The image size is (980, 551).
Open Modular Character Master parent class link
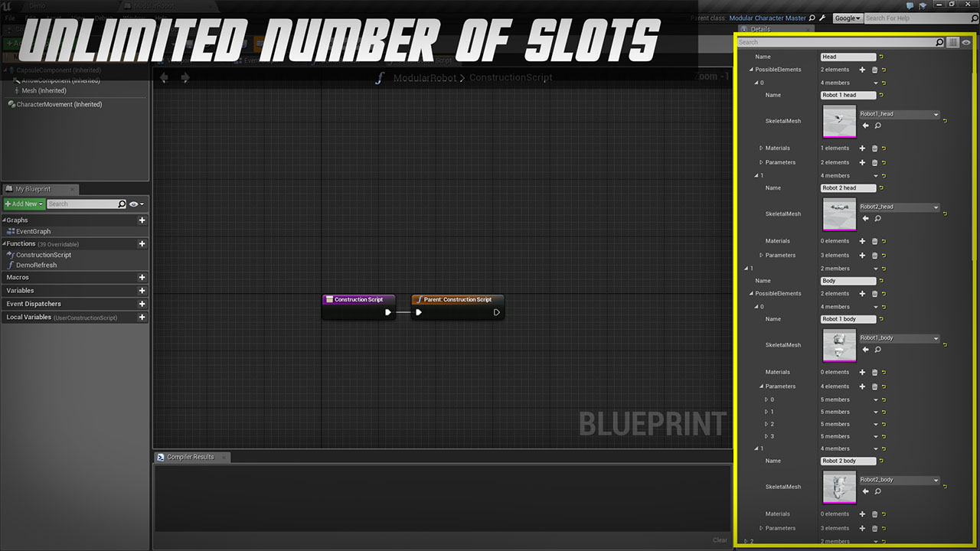pos(767,18)
